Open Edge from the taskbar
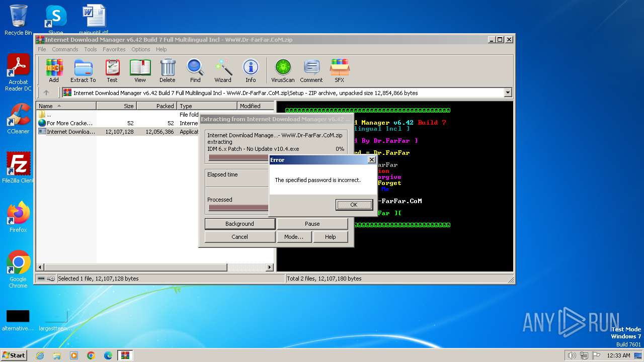 pyautogui.click(x=108, y=355)
